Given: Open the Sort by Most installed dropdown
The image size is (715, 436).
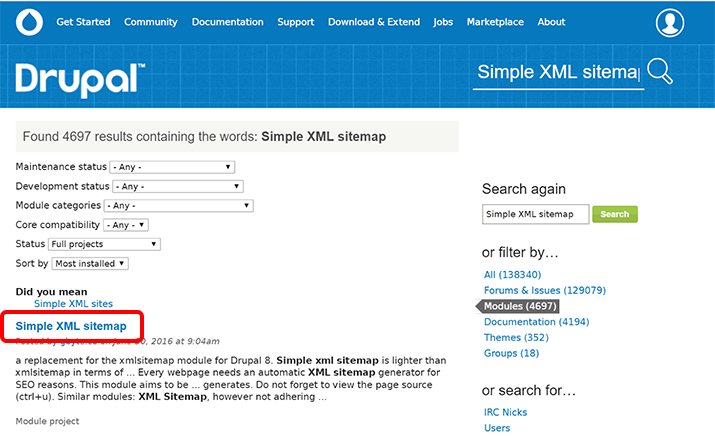Looking at the screenshot, I should pyautogui.click(x=90, y=263).
